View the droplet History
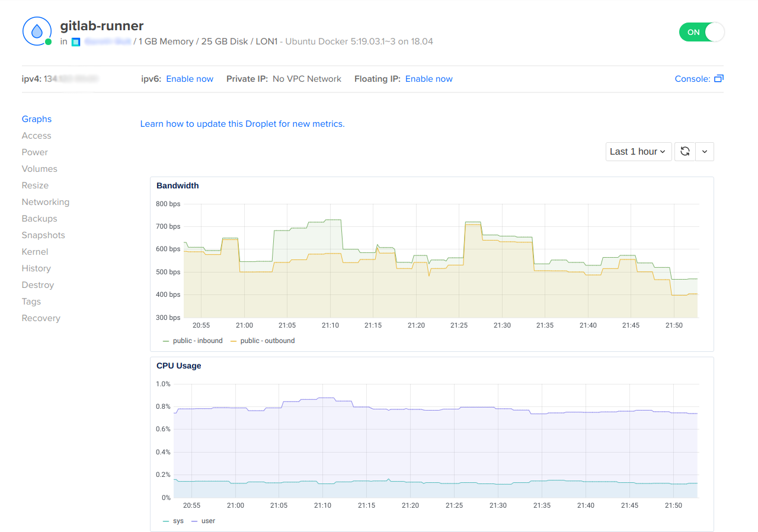Screen dimensions: 758x532 coord(36,268)
